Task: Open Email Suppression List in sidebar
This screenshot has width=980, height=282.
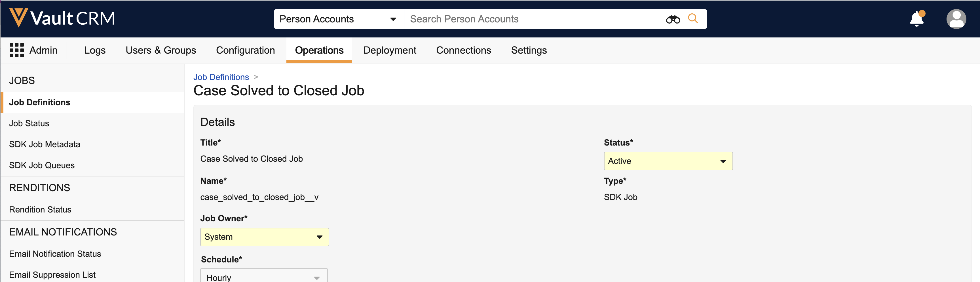Action: pyautogui.click(x=52, y=274)
